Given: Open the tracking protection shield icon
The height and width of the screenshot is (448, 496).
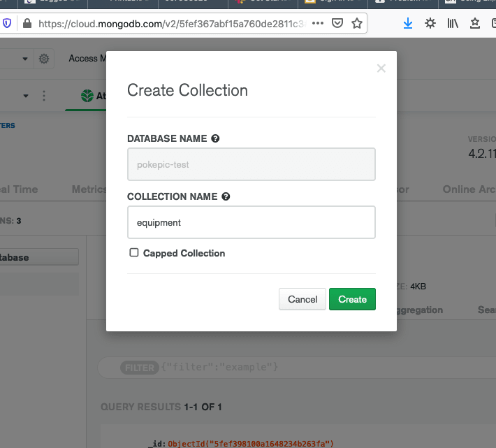Looking at the screenshot, I should pos(7,23).
